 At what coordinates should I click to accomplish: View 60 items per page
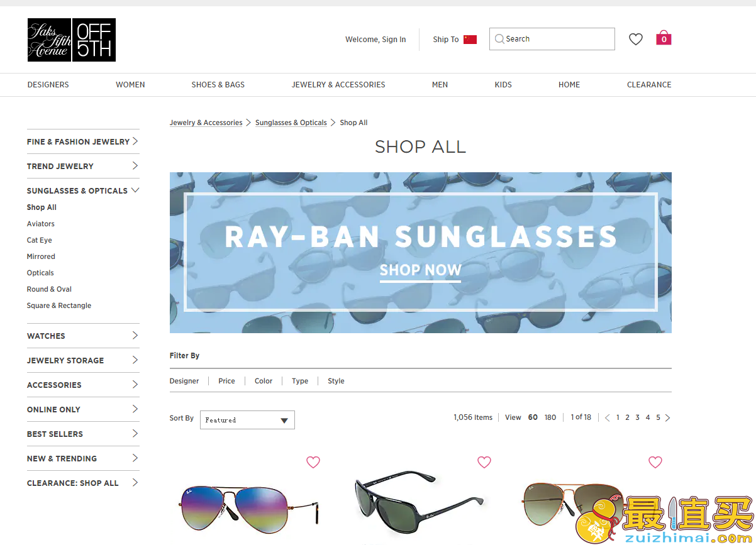pos(533,417)
